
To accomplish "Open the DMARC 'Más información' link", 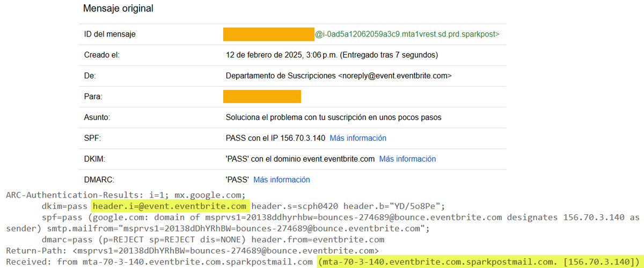I will coord(282,179).
